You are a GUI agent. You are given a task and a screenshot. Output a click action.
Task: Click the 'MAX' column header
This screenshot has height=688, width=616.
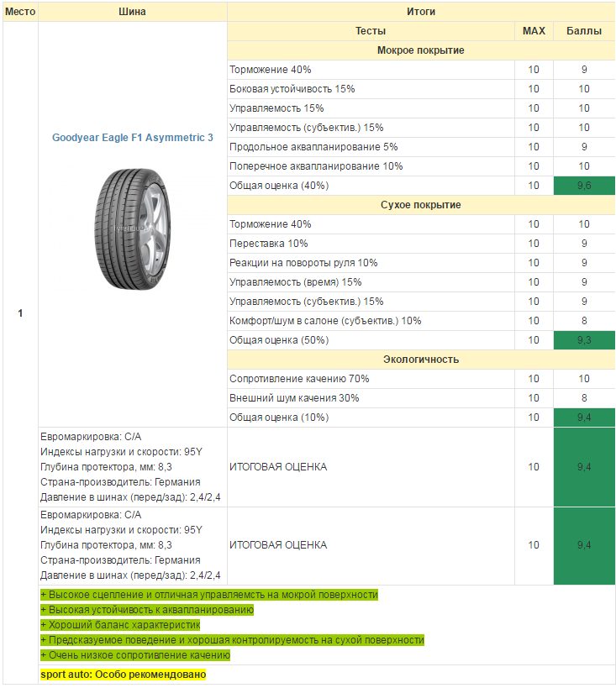pyautogui.click(x=534, y=31)
